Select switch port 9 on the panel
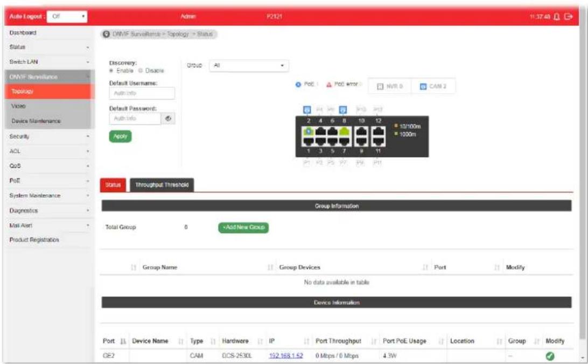The image size is (588, 364). (361, 141)
